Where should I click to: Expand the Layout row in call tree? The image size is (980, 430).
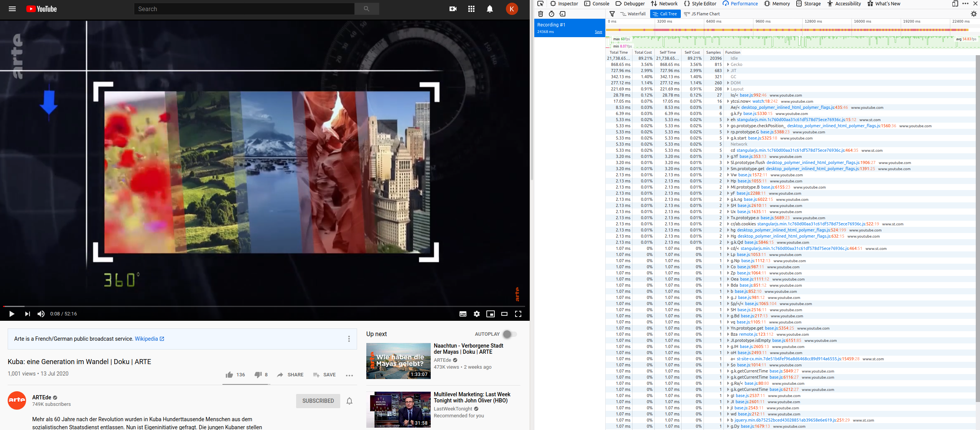728,89
